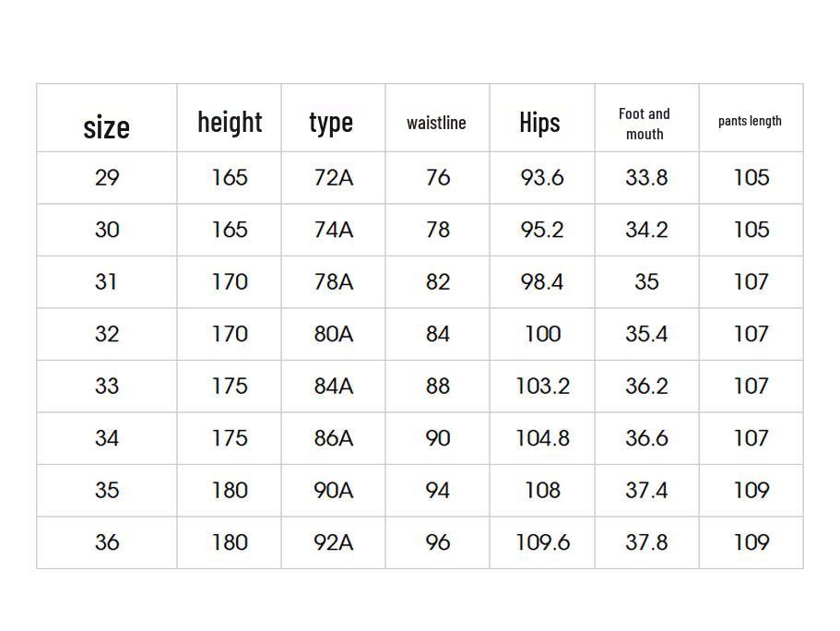Click the "size" column header
This screenshot has width=840, height=631.
(x=107, y=126)
